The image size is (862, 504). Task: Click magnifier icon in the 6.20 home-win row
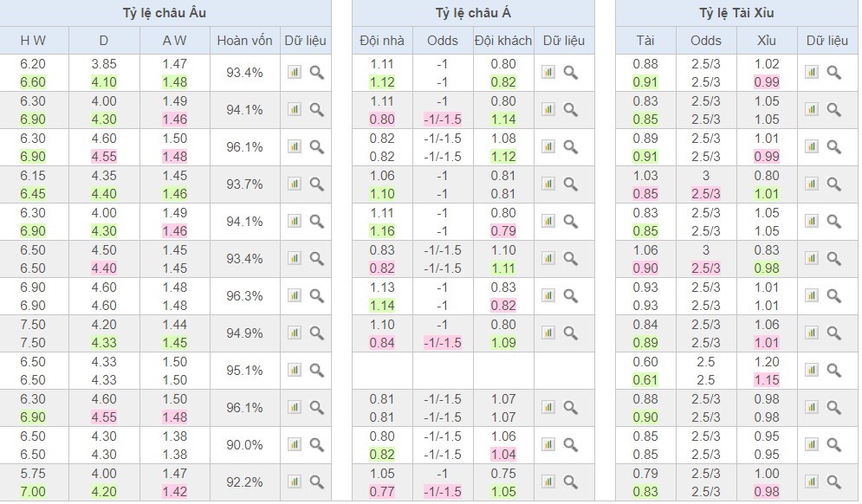pos(317,73)
